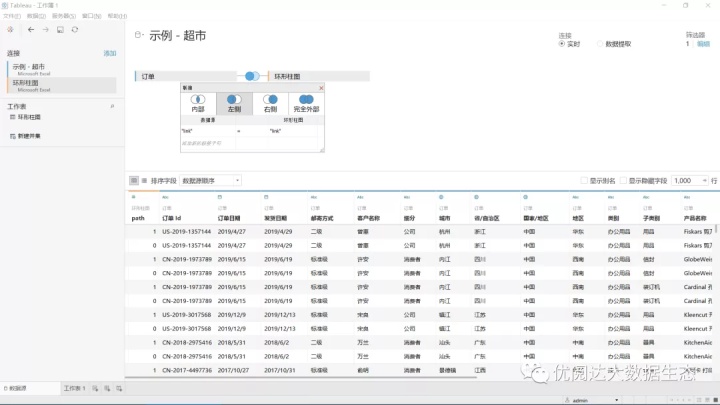Click the 订单 Id column header
This screenshot has height=405, width=720.
pyautogui.click(x=172, y=218)
